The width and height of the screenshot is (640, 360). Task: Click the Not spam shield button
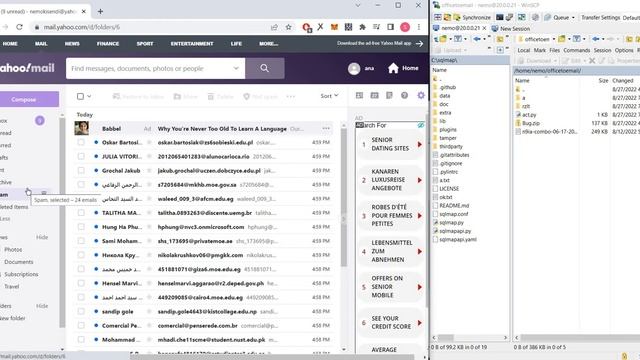[x=260, y=97]
